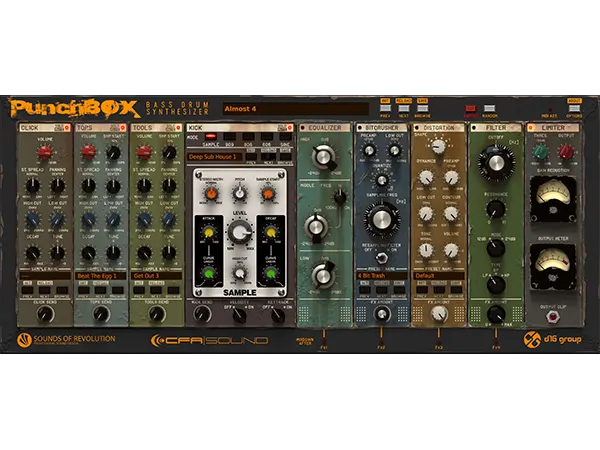Viewport: 600px width, 450px height.
Task: Open the main preset BROWSE button
Action: point(422,109)
